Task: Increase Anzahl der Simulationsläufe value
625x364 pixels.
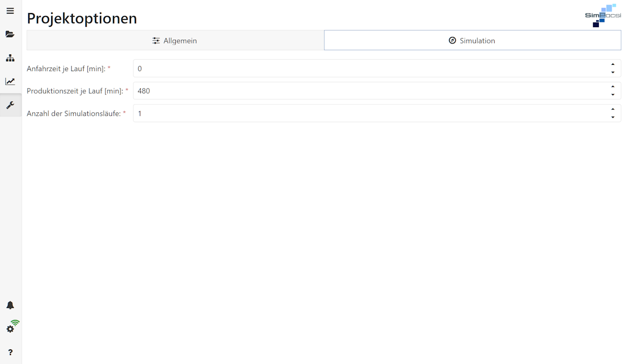Action: coord(612,109)
